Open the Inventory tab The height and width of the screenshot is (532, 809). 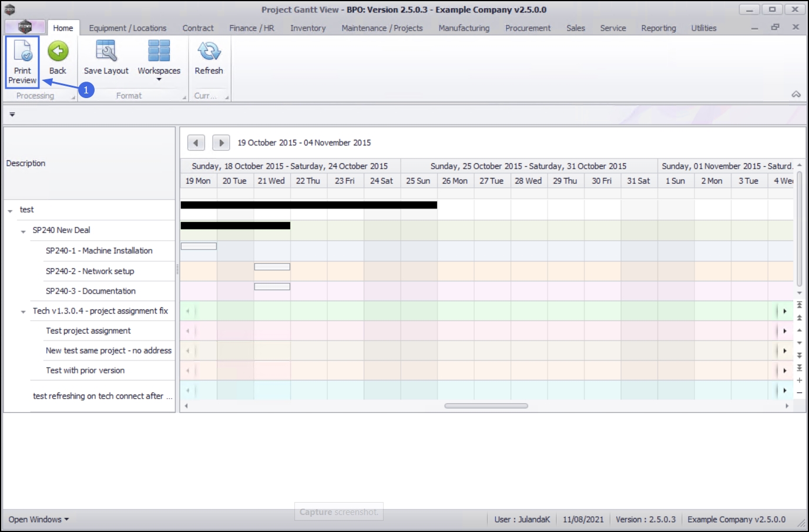308,28
